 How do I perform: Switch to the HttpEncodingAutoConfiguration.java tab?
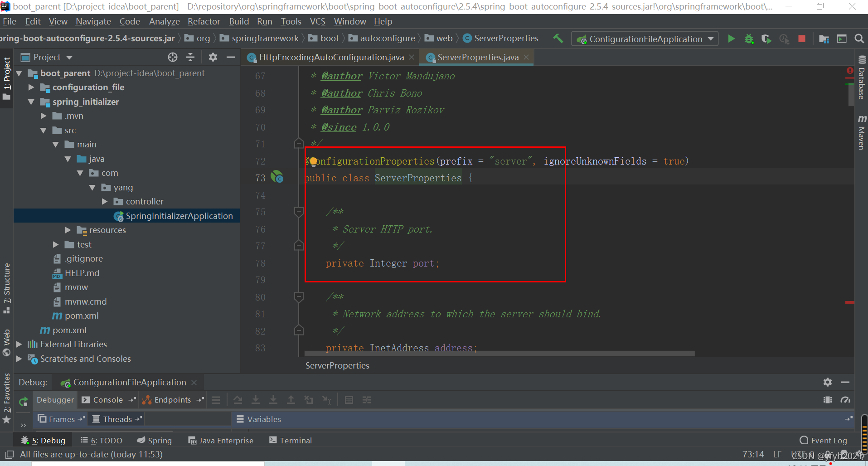[331, 57]
